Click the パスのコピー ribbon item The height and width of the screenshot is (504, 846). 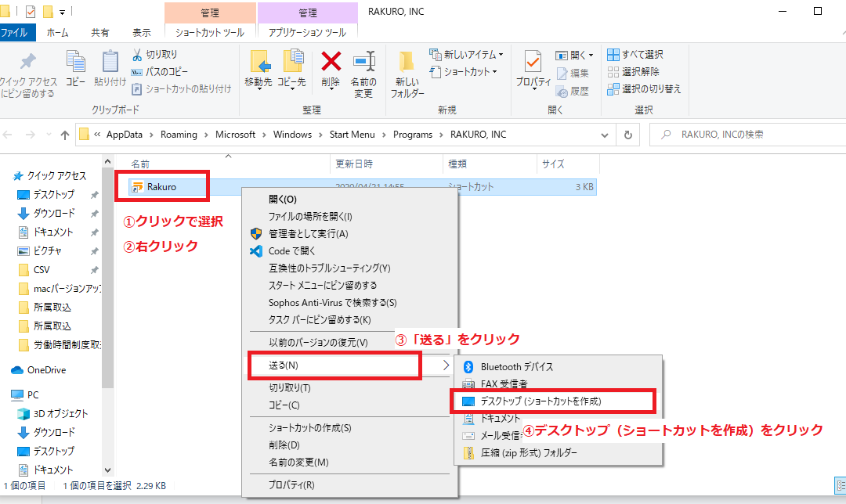pyautogui.click(x=160, y=72)
